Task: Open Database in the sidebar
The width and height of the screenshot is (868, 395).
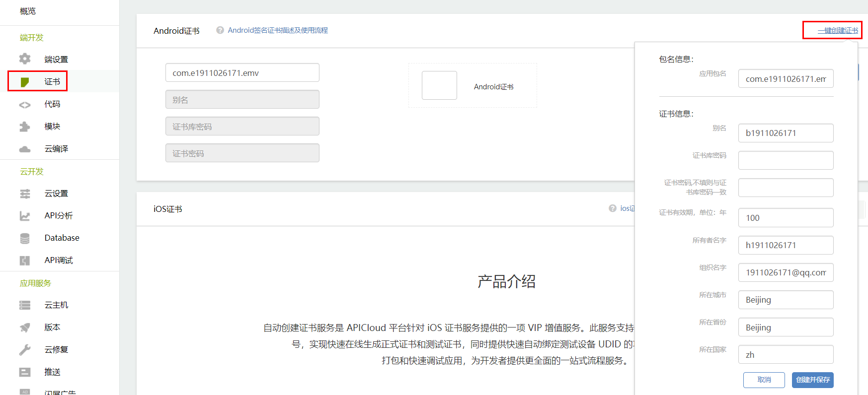Action: click(x=62, y=238)
